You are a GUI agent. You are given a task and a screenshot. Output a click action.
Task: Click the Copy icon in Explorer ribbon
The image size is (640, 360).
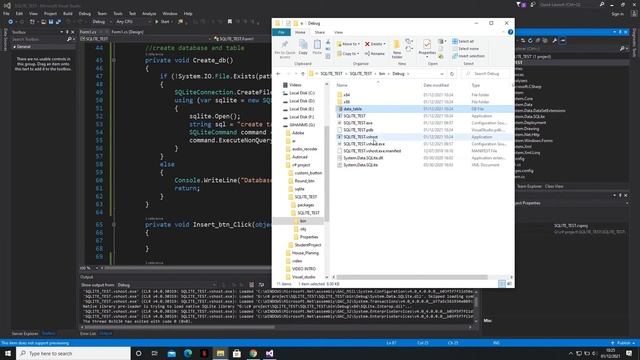[x=303, y=47]
